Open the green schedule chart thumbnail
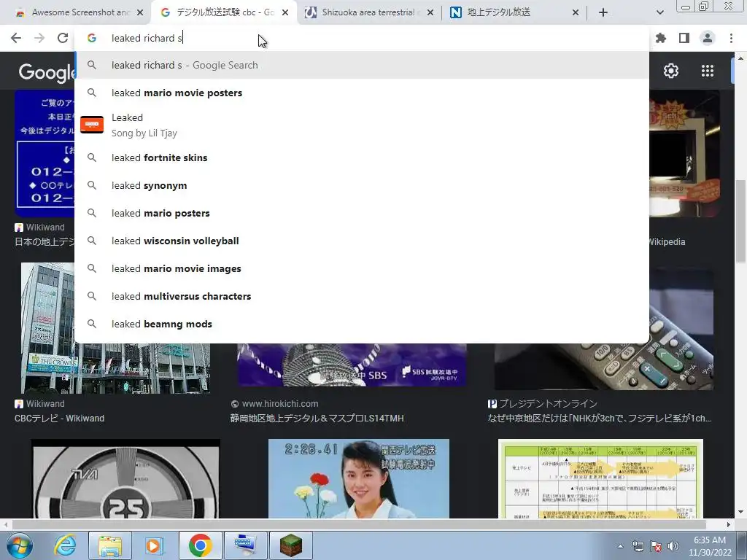 [x=600, y=478]
